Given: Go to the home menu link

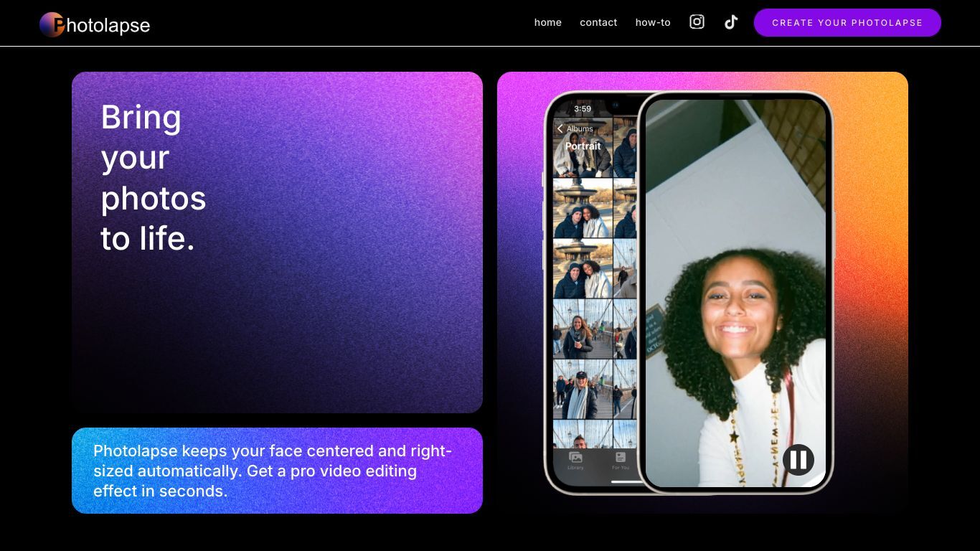Looking at the screenshot, I should coord(548,22).
